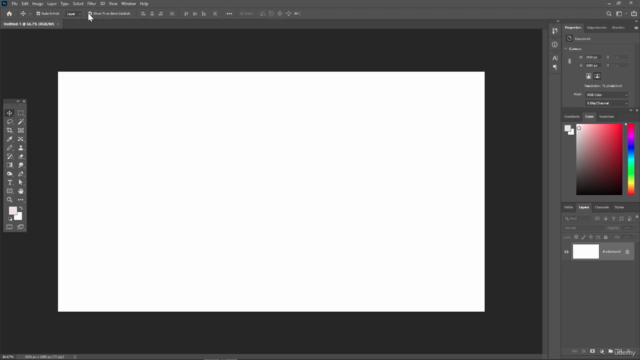Open the Bits/Channel dropdown

tap(607, 103)
